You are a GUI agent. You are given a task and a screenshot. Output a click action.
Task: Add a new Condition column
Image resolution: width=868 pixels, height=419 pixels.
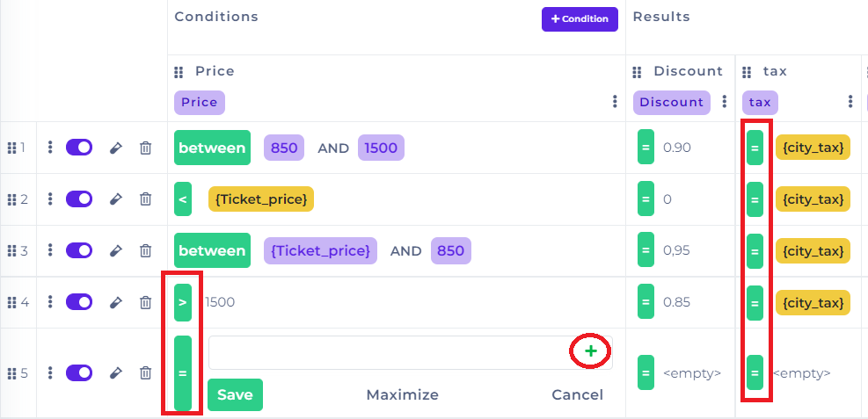point(580,19)
